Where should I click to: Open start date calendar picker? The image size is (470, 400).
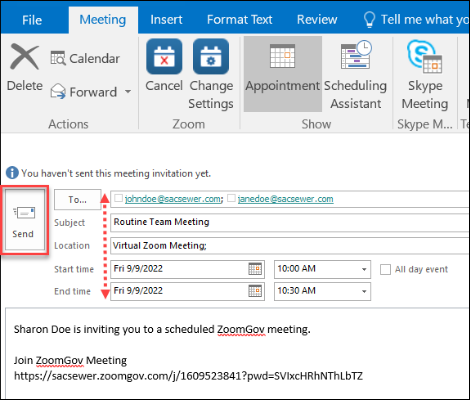(x=255, y=269)
